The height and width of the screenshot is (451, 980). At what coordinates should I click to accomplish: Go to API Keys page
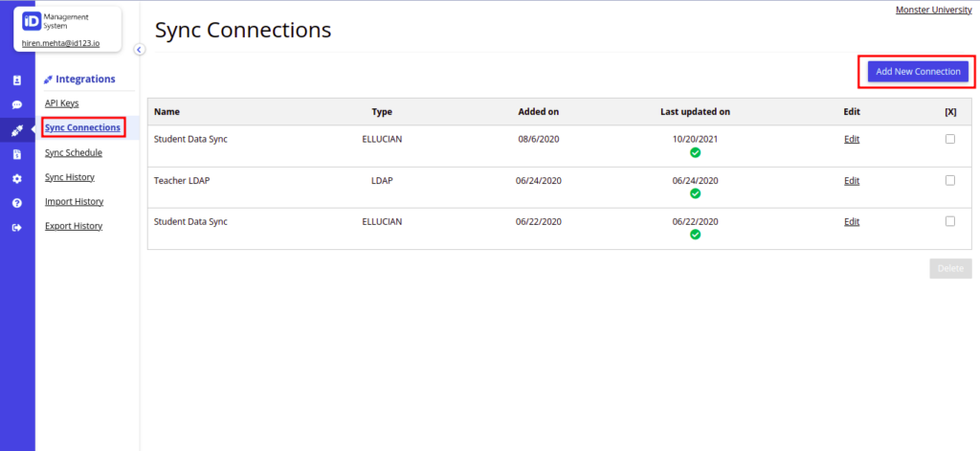pyautogui.click(x=62, y=103)
